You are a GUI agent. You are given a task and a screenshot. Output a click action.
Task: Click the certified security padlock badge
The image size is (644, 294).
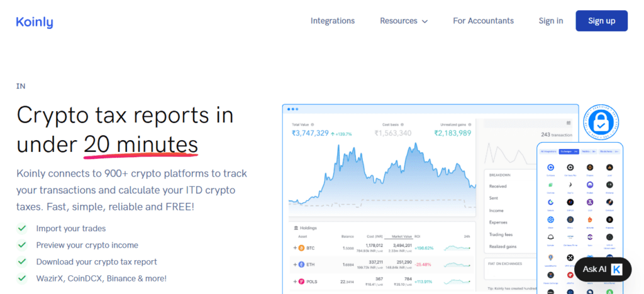[x=601, y=123]
